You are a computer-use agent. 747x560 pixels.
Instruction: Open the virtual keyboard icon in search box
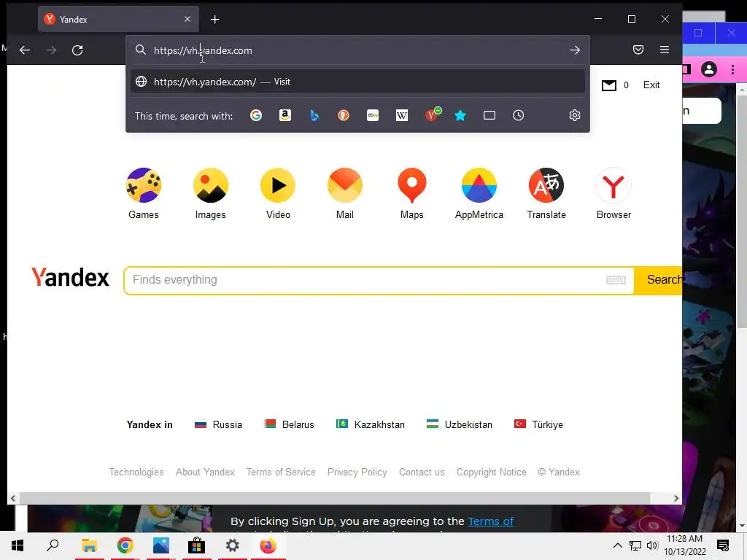pos(616,280)
